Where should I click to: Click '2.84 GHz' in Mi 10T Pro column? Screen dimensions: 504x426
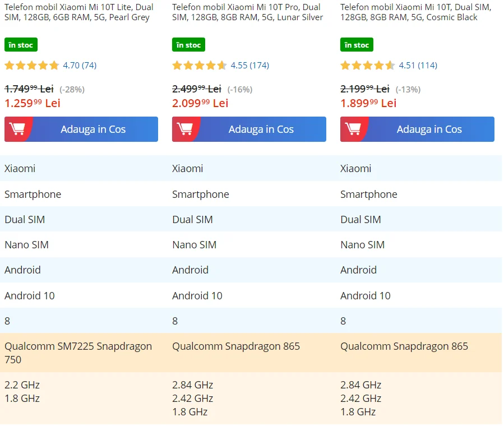[192, 385]
